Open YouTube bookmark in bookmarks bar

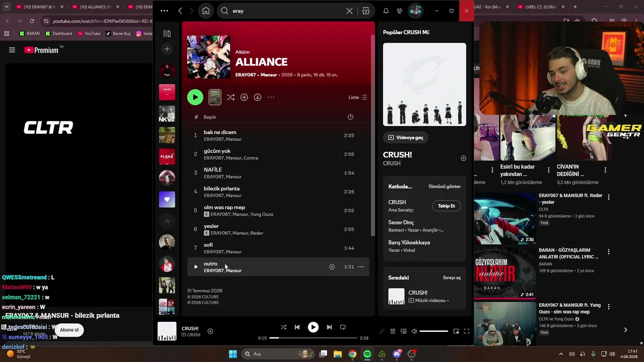(x=88, y=34)
